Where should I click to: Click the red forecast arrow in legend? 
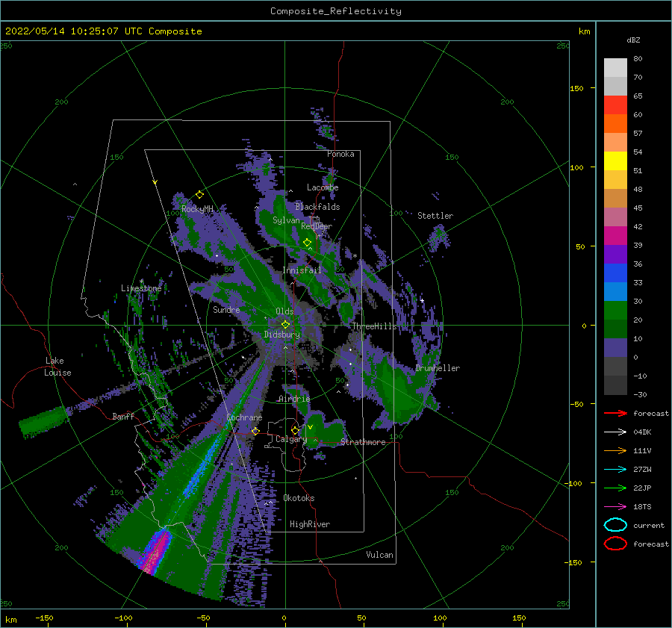click(x=615, y=413)
